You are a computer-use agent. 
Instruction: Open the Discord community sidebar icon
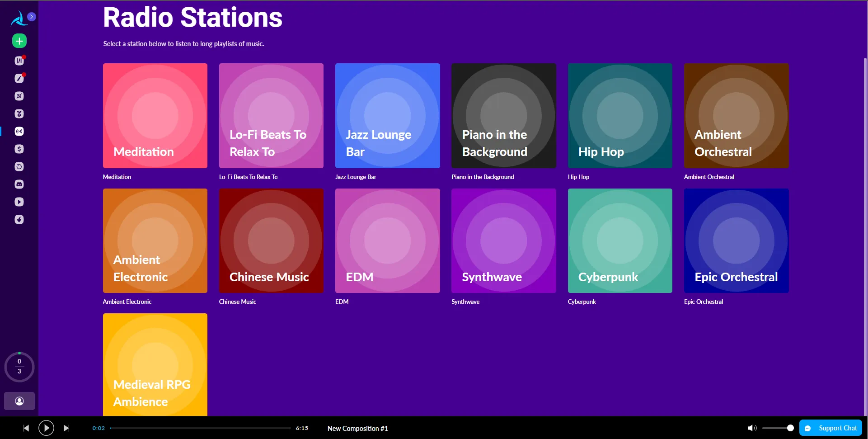pyautogui.click(x=19, y=184)
